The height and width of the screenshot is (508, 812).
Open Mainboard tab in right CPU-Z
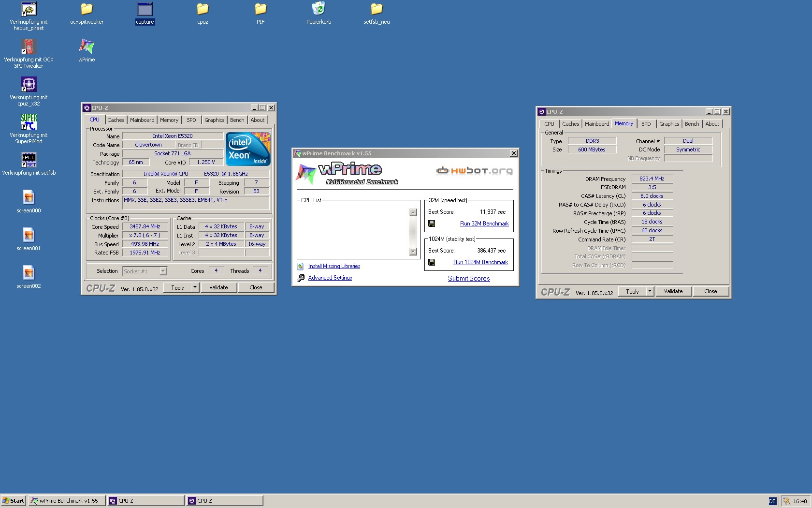coord(597,124)
